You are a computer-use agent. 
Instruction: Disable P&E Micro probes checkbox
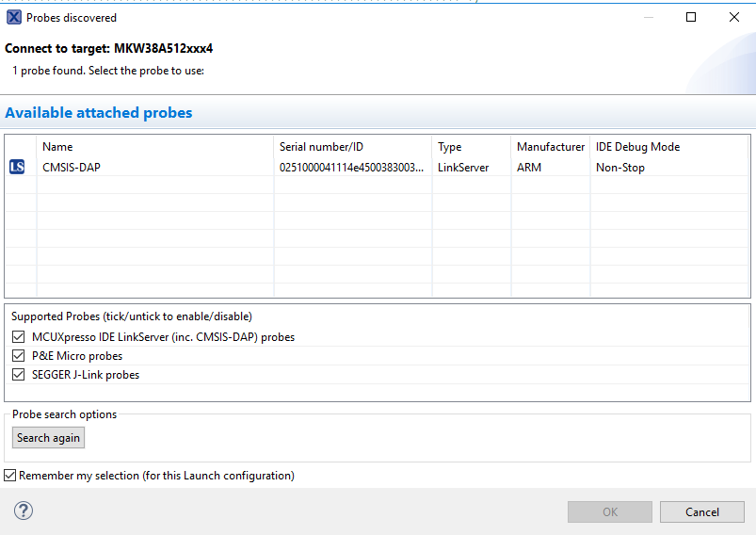click(x=19, y=356)
